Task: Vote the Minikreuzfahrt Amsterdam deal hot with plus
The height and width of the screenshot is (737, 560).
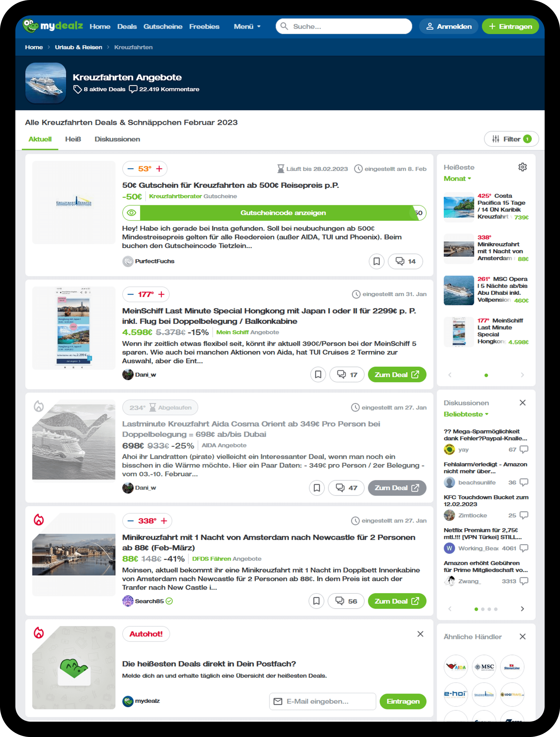Action: [x=164, y=521]
